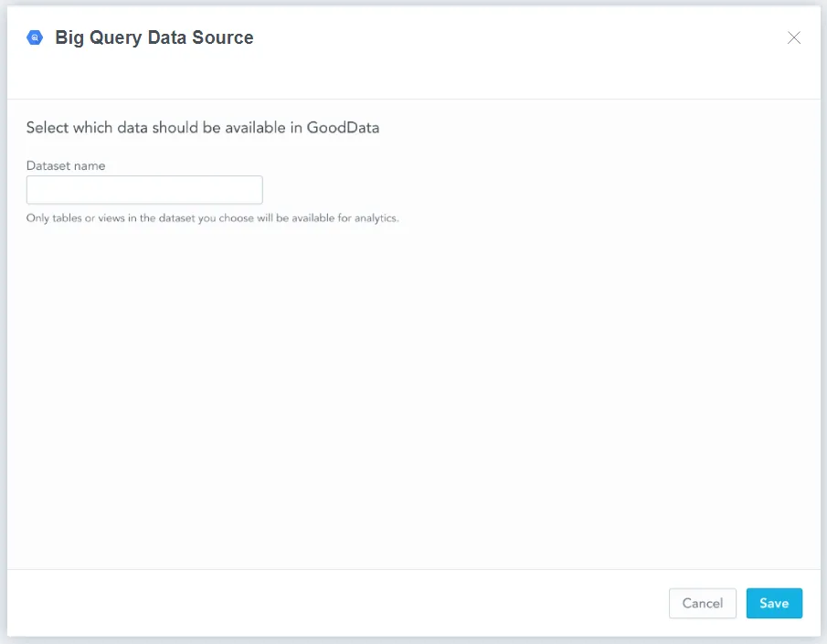Click the Cancel button in the footer
The height and width of the screenshot is (644, 827).
pyautogui.click(x=702, y=603)
